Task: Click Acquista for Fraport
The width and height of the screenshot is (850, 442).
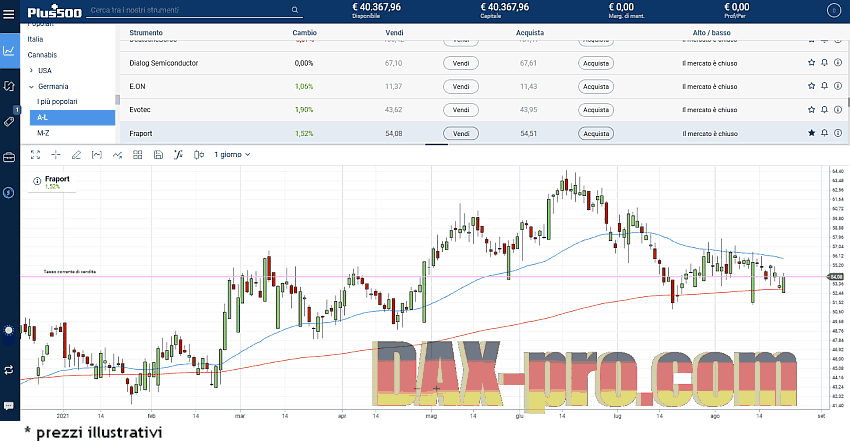Action: [x=596, y=133]
